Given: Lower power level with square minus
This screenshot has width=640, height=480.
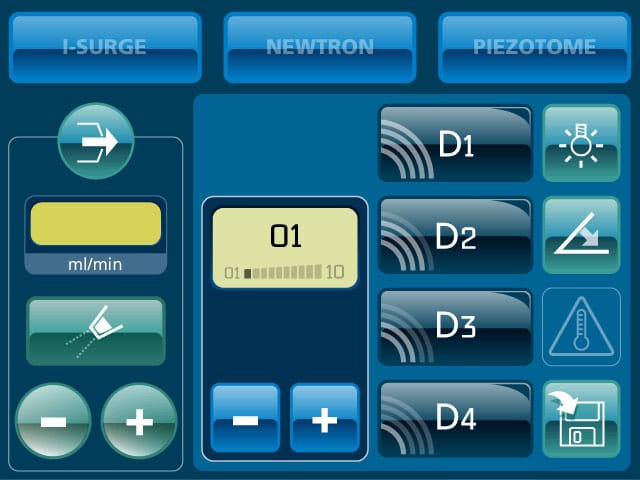Looking at the screenshot, I should 245,418.
